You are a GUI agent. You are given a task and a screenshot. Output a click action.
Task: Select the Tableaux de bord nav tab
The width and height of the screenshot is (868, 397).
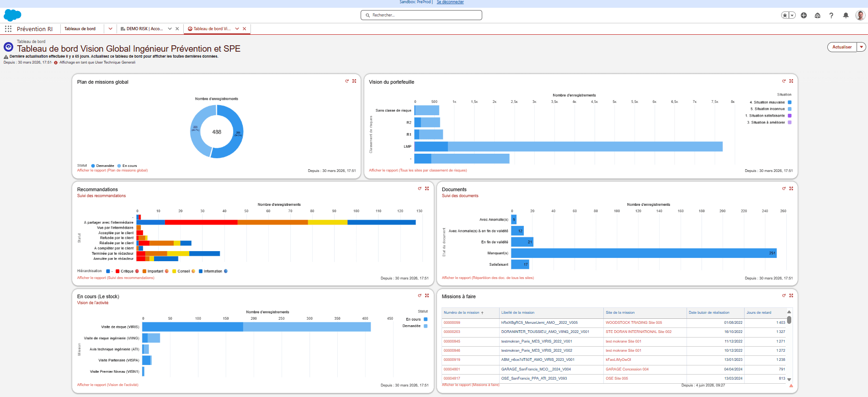[x=80, y=29]
